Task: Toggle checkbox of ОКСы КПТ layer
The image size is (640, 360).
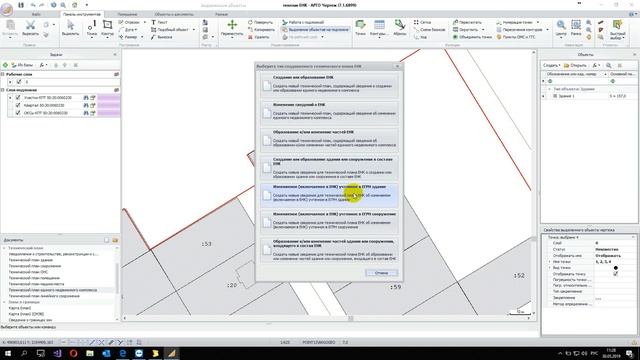Action: 18,113
